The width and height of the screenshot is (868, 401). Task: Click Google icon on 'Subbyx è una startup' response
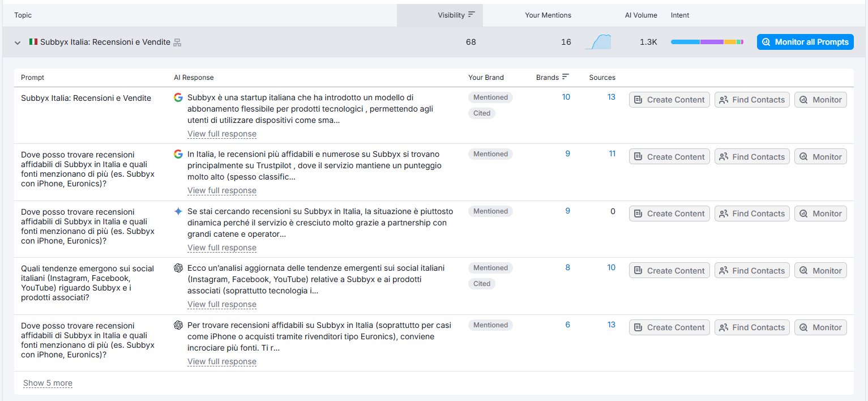(x=178, y=97)
